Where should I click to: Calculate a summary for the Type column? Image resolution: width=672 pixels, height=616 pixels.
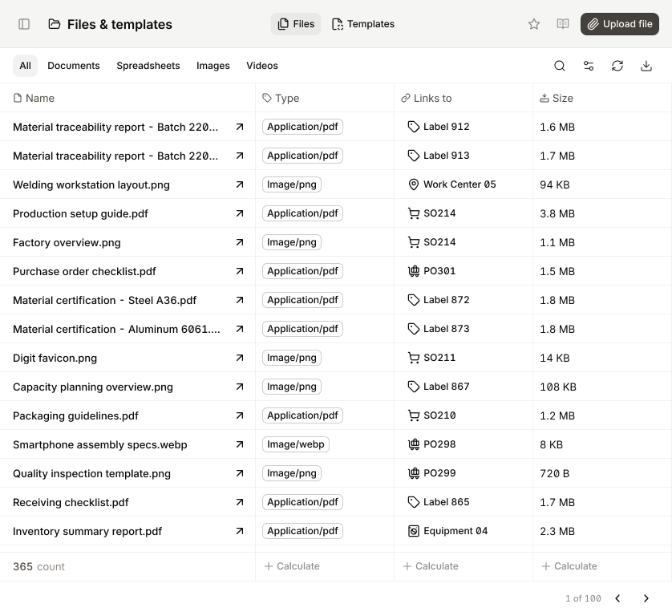[292, 566]
